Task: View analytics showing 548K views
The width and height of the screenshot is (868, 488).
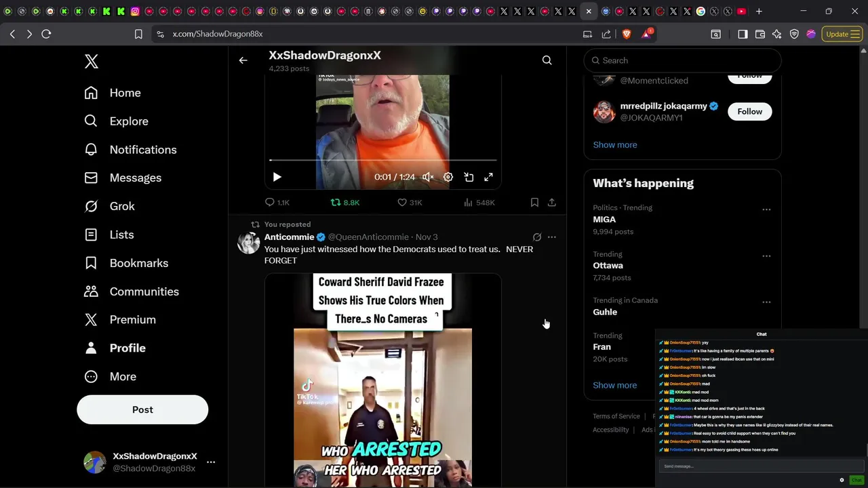Action: point(479,202)
